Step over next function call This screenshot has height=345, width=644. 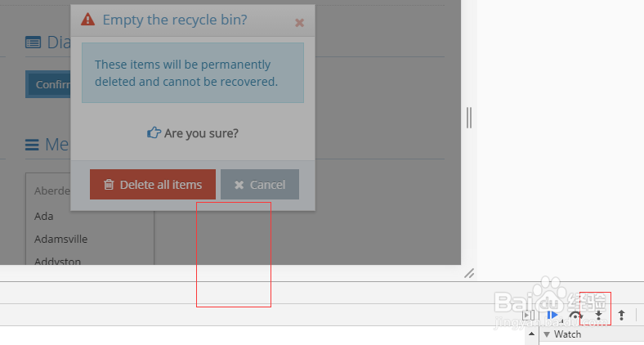point(575,315)
